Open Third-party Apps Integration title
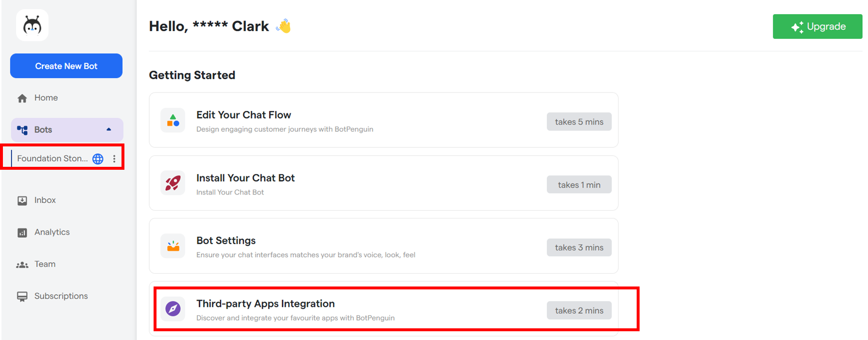This screenshot has width=868, height=340. click(265, 304)
